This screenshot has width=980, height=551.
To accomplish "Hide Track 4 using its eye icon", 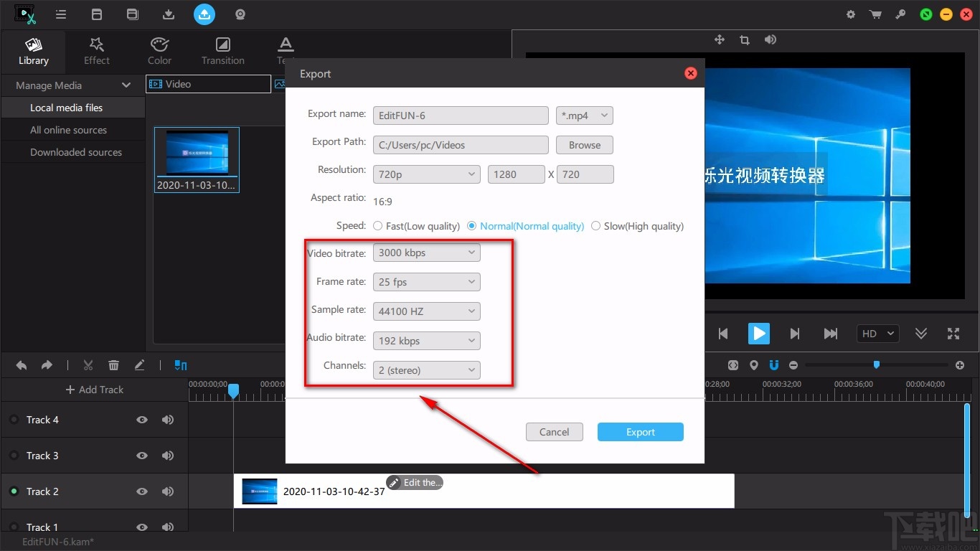I will tap(142, 420).
